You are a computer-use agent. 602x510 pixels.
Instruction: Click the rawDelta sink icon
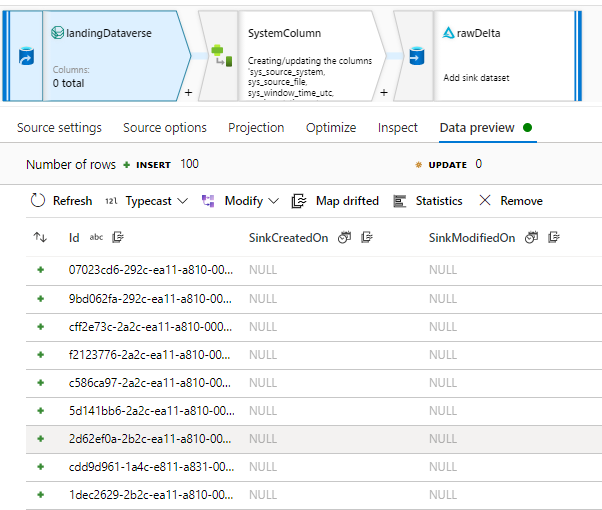[x=415, y=57]
